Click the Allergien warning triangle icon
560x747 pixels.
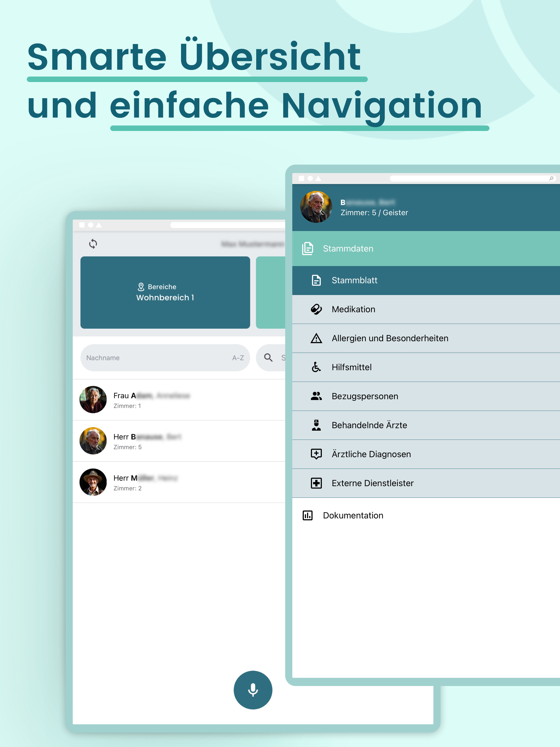[316, 339]
